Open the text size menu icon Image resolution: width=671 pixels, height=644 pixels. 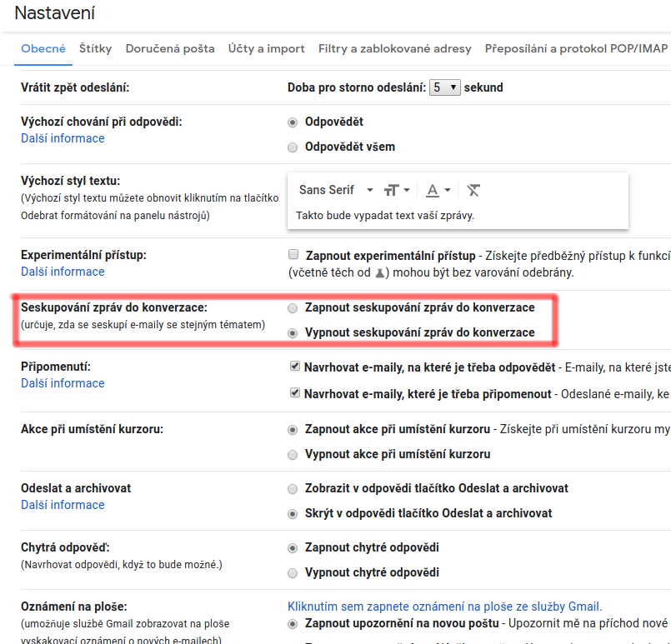coord(396,190)
